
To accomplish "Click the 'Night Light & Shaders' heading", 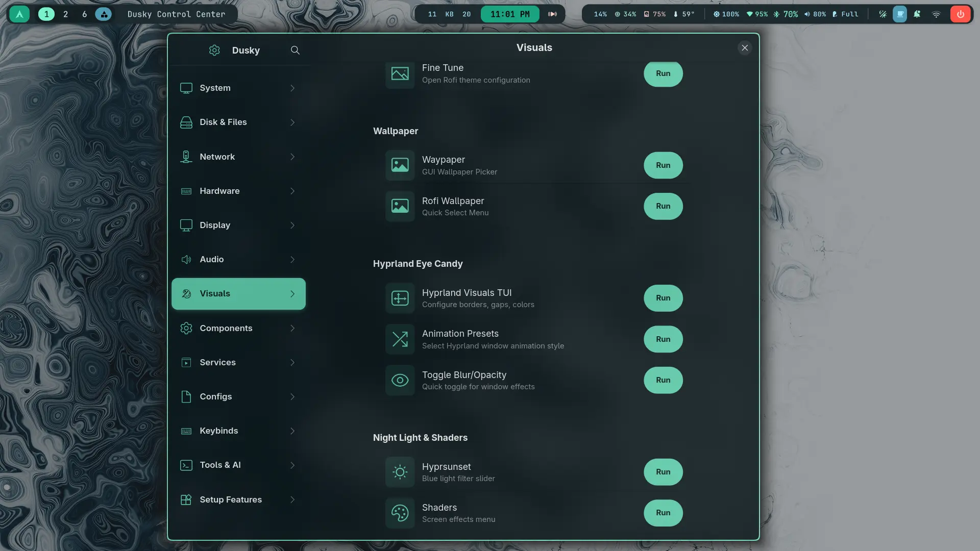I will 420,438.
